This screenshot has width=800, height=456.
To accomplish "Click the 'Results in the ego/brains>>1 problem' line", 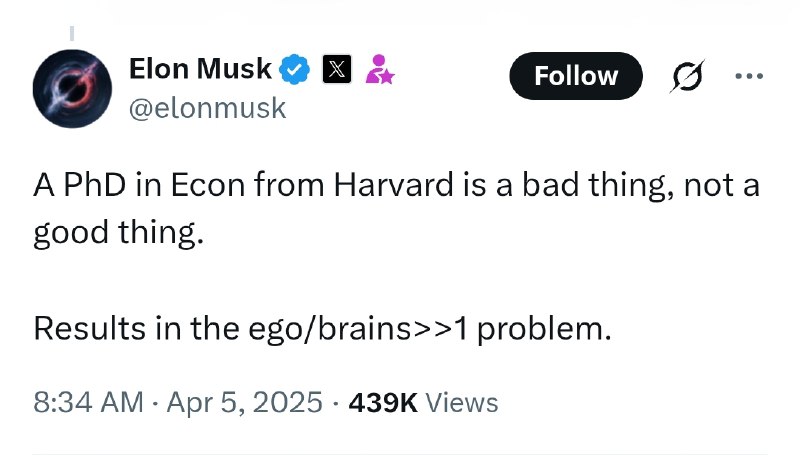I will coord(322,329).
